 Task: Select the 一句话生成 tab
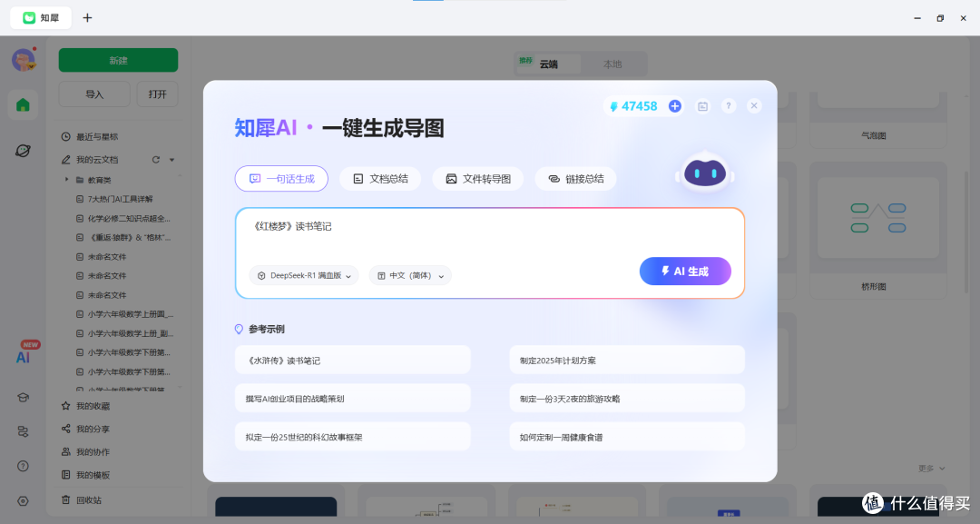[x=281, y=179]
